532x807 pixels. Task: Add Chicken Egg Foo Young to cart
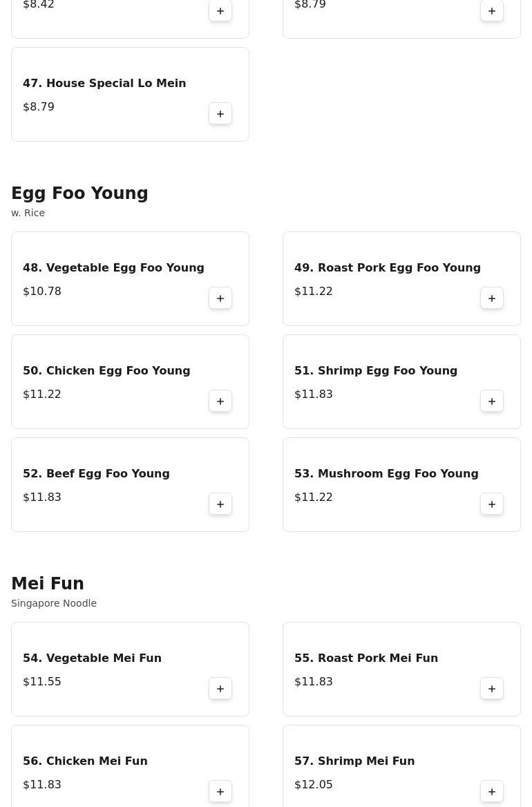(x=220, y=401)
